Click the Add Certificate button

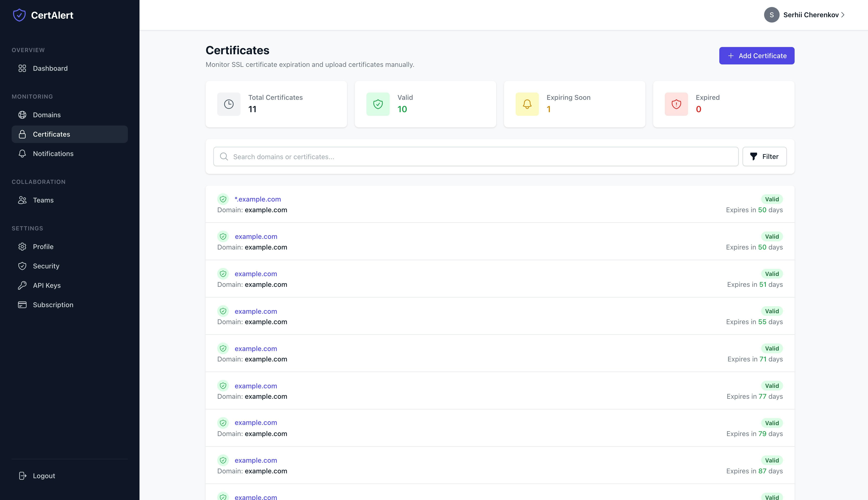[x=757, y=56]
